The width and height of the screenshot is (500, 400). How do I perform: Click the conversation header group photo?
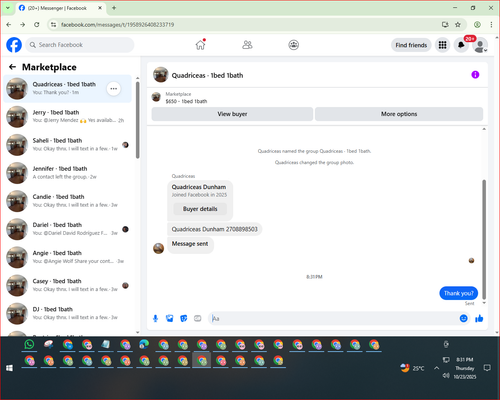tap(160, 75)
